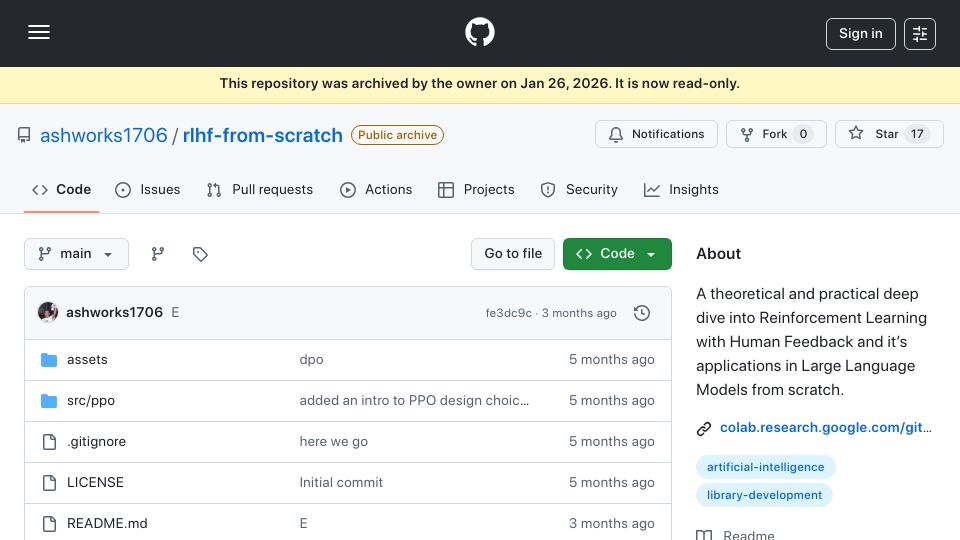
Task: Go to the GitHub homepage logo
Action: point(479,32)
